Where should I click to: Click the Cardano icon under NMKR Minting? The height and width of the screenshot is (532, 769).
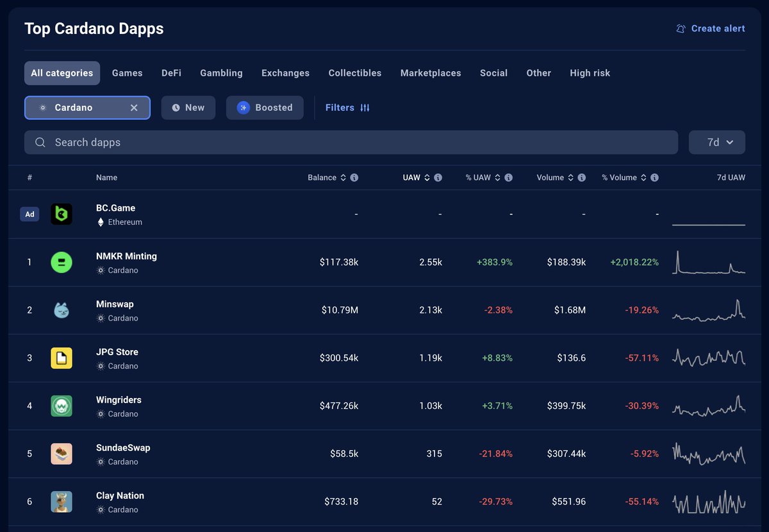click(x=101, y=270)
